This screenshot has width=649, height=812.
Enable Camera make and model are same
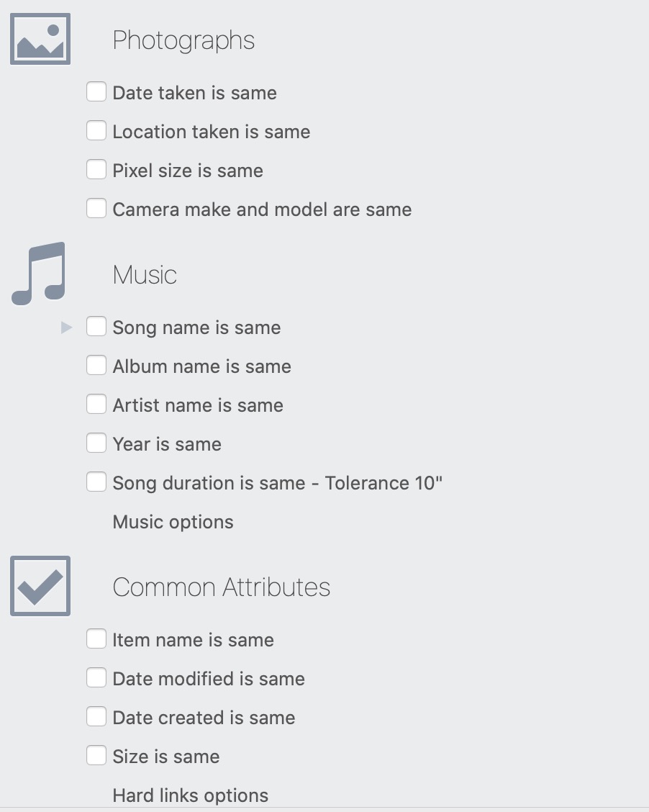pos(96,208)
